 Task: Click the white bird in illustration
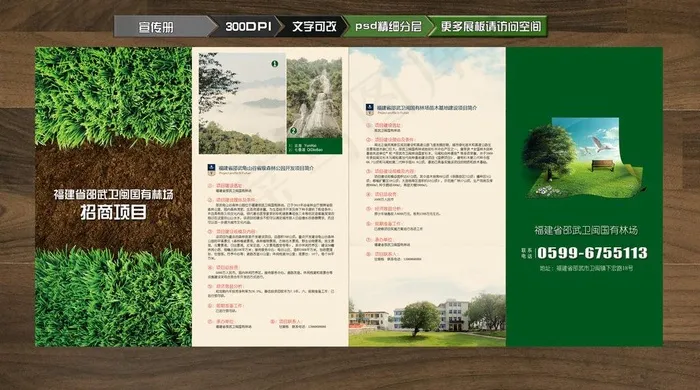[601, 144]
